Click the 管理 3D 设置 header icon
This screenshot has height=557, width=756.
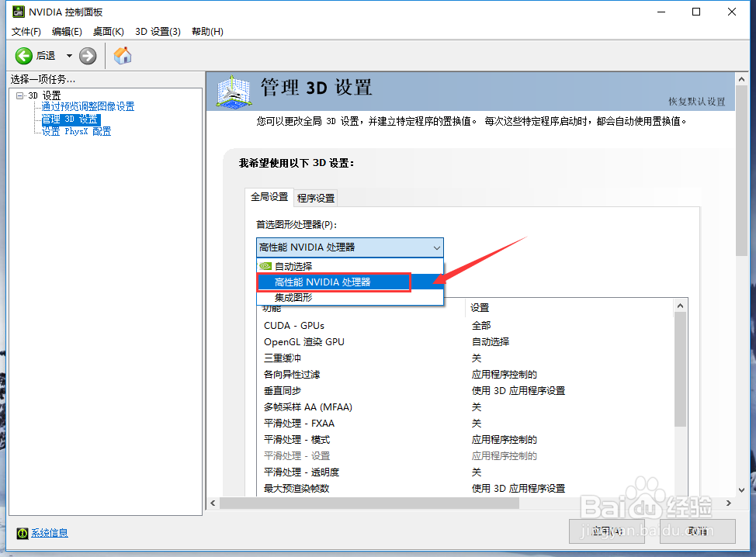coord(234,91)
